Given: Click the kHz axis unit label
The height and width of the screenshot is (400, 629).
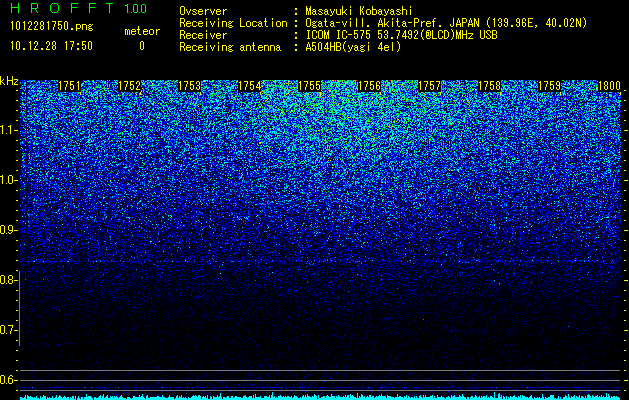Looking at the screenshot, I should [9, 81].
